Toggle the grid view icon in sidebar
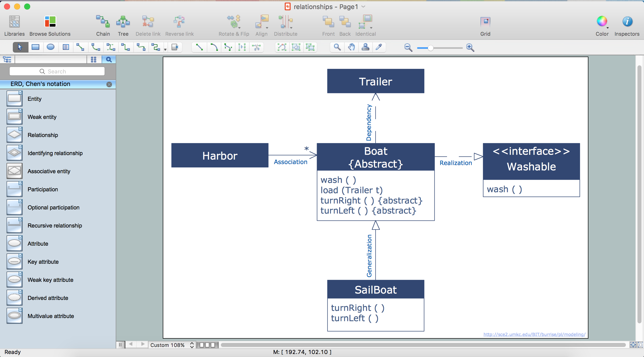Viewport: 644px width, 357px height. click(x=94, y=59)
